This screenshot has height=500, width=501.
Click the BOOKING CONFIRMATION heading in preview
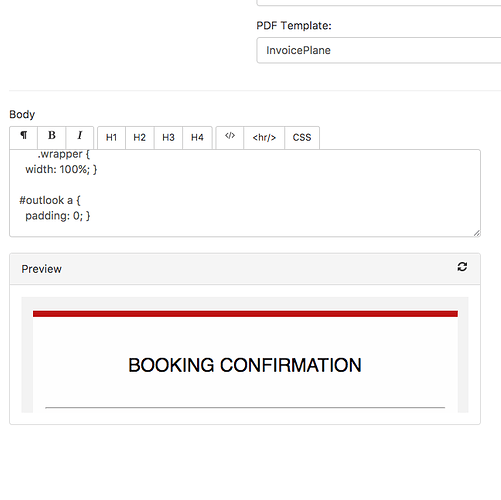245,365
